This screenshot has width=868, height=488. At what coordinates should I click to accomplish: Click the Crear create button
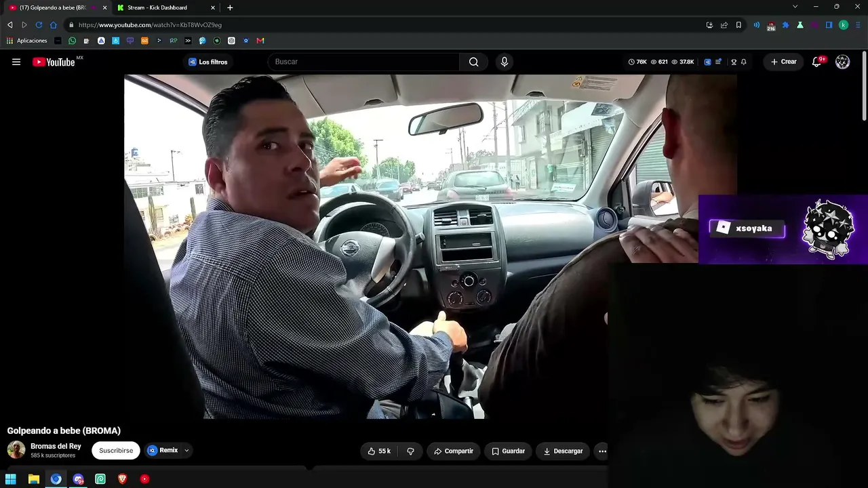click(783, 62)
